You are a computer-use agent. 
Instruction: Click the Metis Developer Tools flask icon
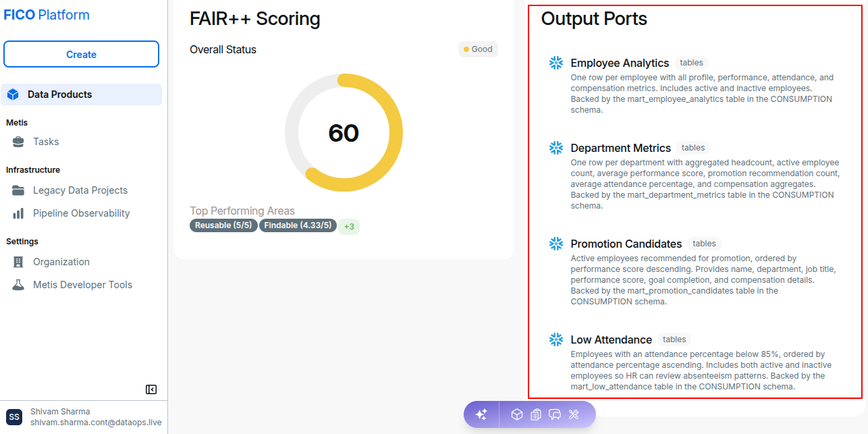click(x=19, y=285)
